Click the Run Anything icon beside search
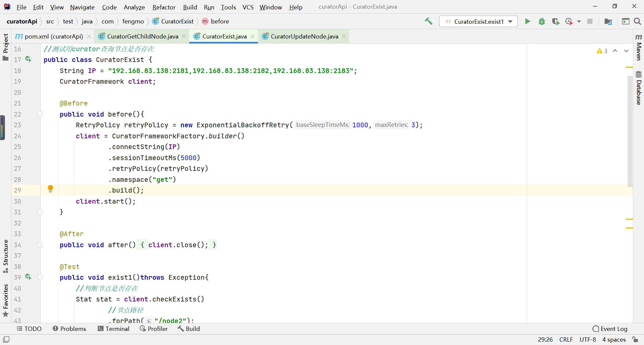The image size is (644, 345). tap(626, 21)
